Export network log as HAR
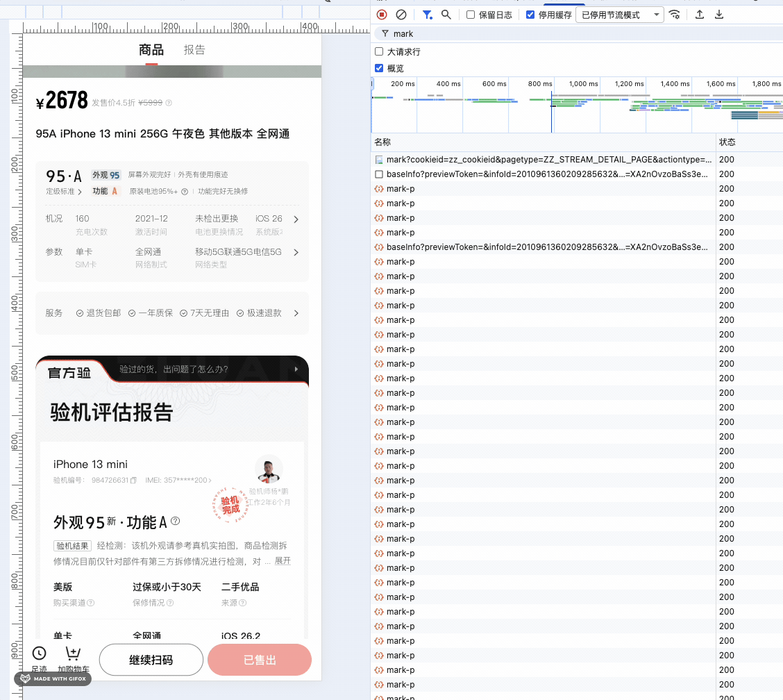 [x=719, y=14]
